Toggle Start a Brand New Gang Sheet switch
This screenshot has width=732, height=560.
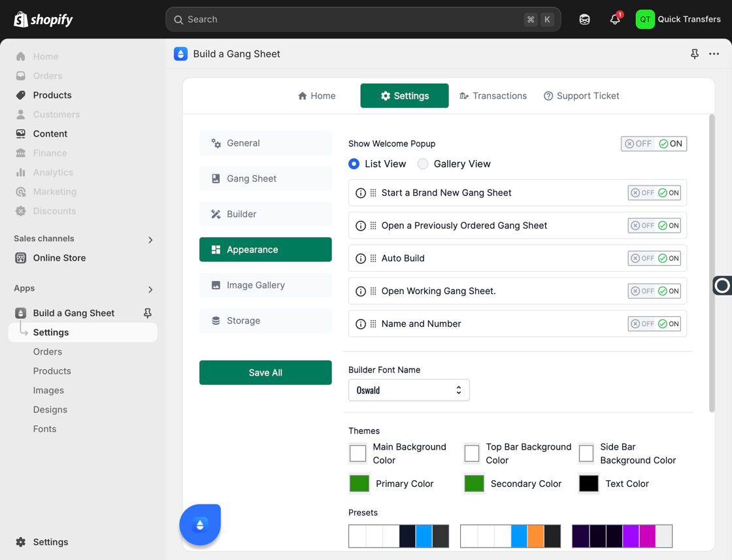[x=654, y=193]
